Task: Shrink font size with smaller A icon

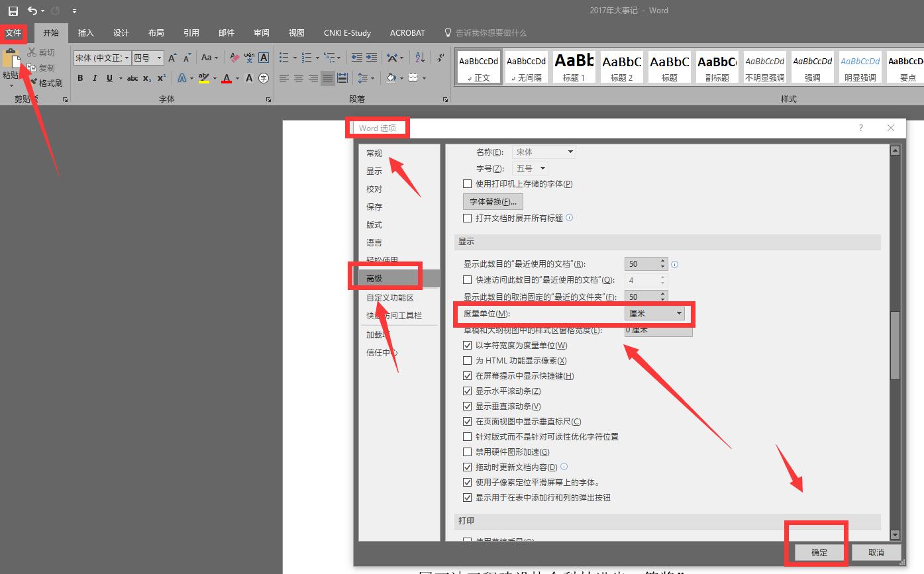Action: coord(187,58)
